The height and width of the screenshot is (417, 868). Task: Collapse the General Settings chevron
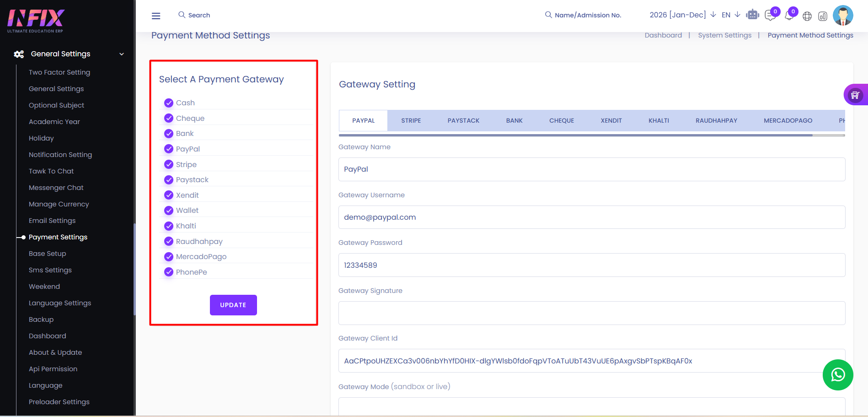[x=122, y=54]
